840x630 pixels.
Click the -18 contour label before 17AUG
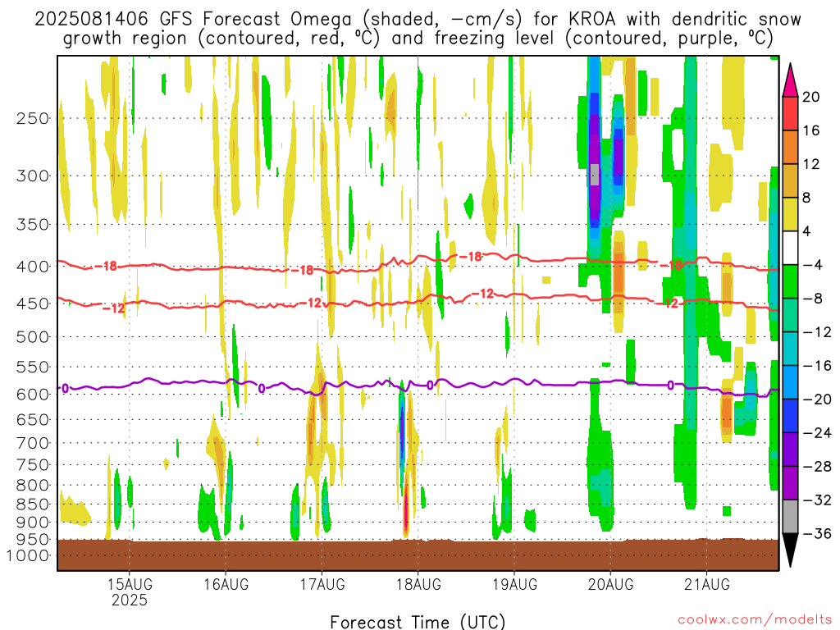302,270
